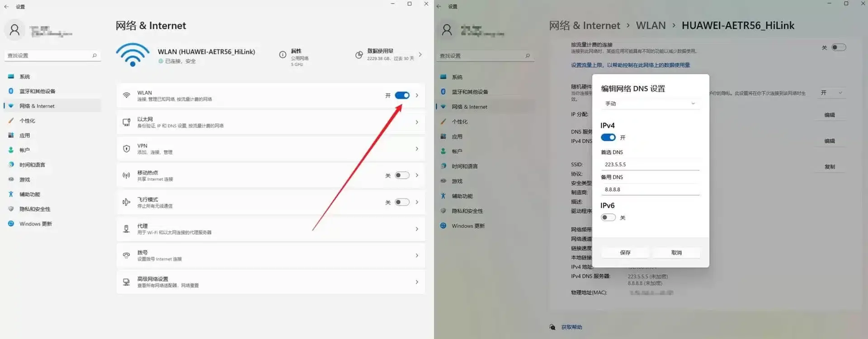This screenshot has height=339, width=868.
Task: Click the 备用 DNS field showing 8.8.8.8
Action: tap(650, 189)
